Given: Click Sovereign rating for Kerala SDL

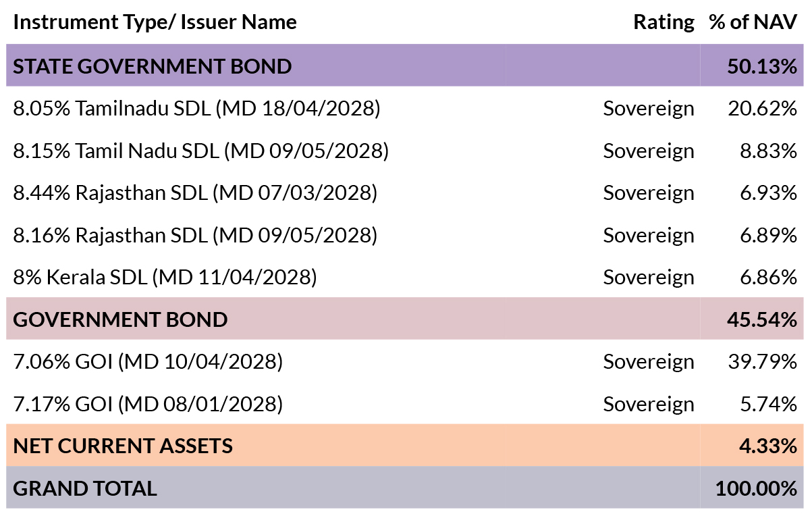Looking at the screenshot, I should pos(649,278).
